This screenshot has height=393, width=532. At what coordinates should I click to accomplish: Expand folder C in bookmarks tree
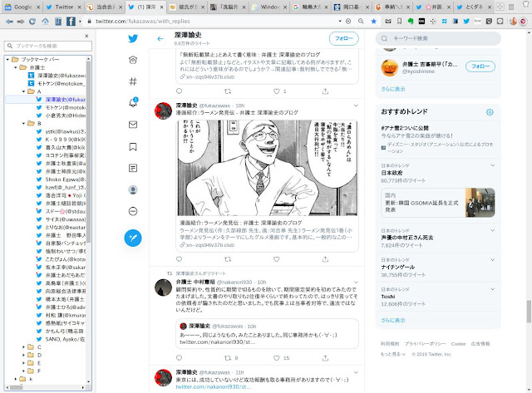point(23,346)
